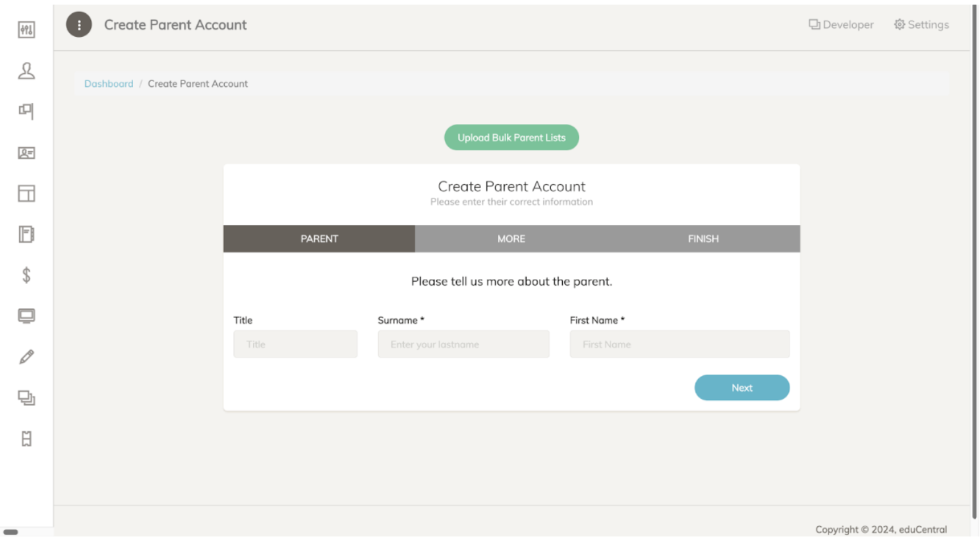
Task: Open the chat bubbles icon in sidebar
Action: coord(26,398)
